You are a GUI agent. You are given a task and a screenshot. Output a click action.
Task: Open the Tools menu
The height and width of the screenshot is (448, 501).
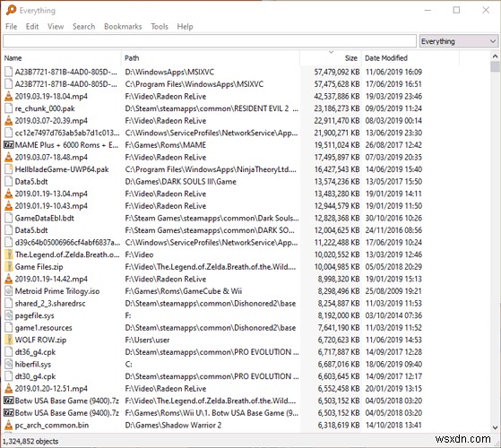pyautogui.click(x=160, y=27)
